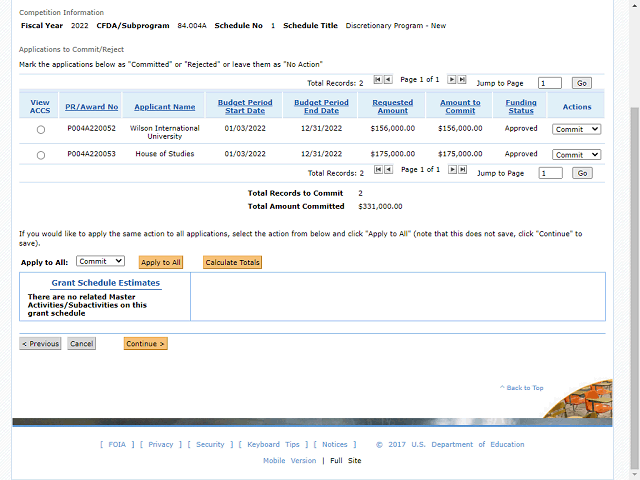Open the Apply to All action dropdown
The width and height of the screenshot is (640, 480).
tap(100, 261)
